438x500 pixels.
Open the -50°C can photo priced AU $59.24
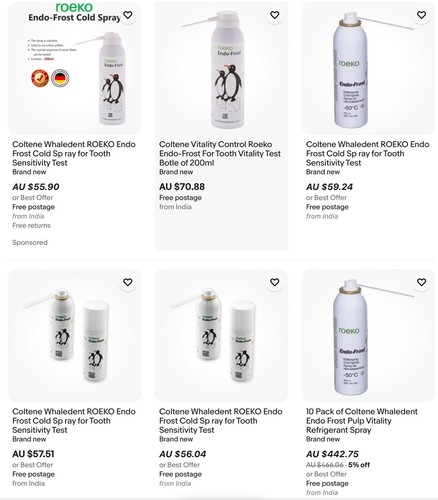click(368, 68)
